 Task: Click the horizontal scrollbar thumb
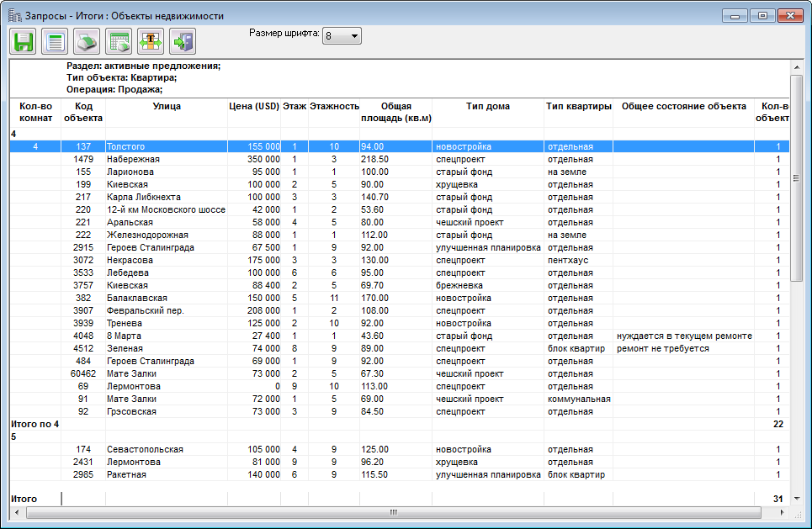(392, 512)
